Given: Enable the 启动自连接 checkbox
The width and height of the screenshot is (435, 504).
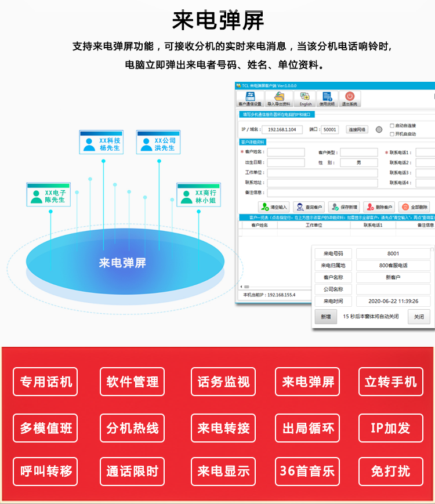Looking at the screenshot, I should pos(393,125).
